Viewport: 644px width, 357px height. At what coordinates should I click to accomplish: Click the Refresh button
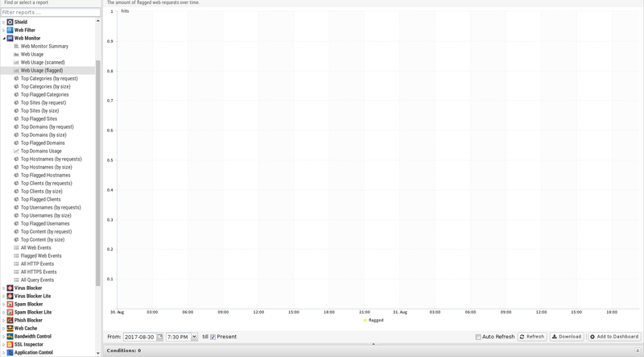click(532, 337)
